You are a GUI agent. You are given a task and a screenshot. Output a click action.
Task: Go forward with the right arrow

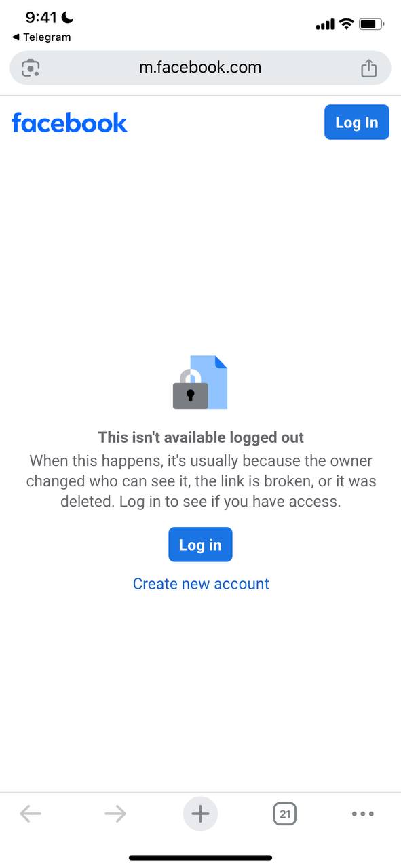coord(115,814)
